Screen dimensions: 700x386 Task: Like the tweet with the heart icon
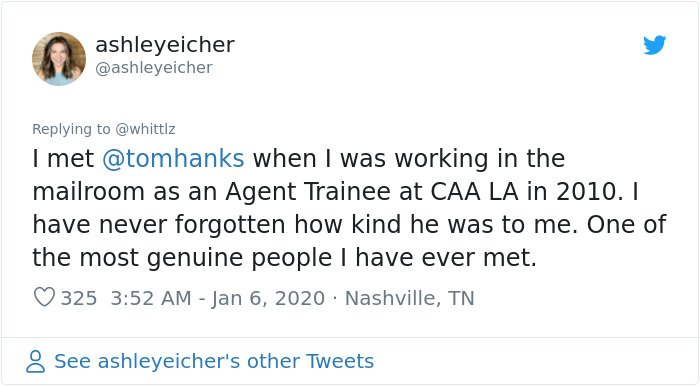click(x=44, y=297)
